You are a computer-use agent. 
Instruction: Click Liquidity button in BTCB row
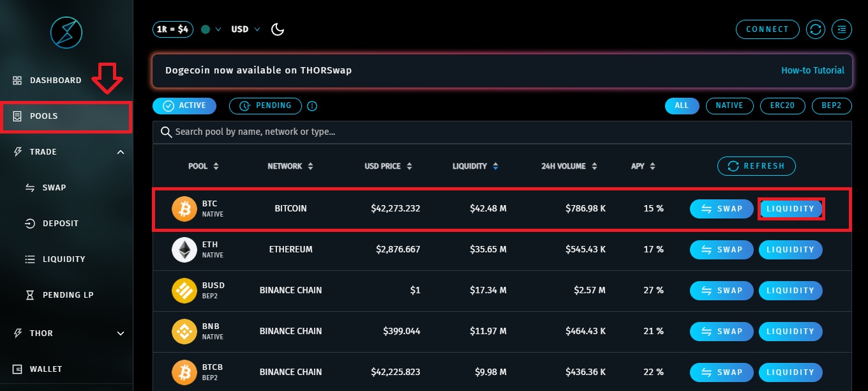(x=791, y=372)
